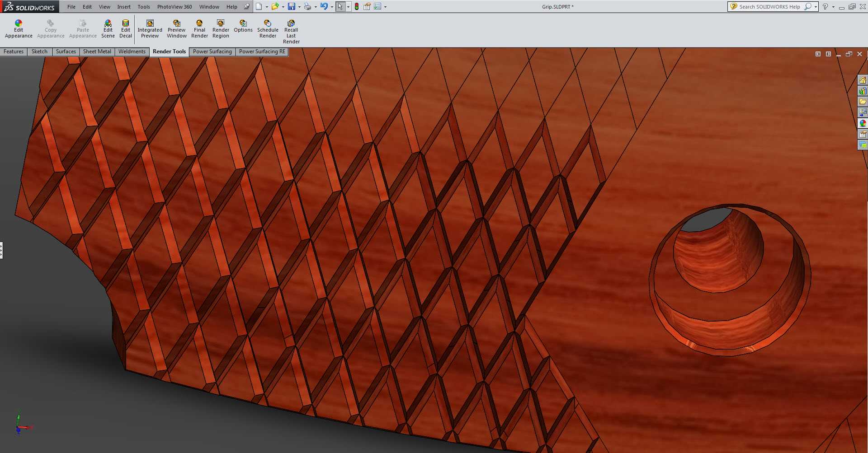Open the File Properties icon
The height and width of the screenshot is (453, 868).
pyautogui.click(x=367, y=6)
